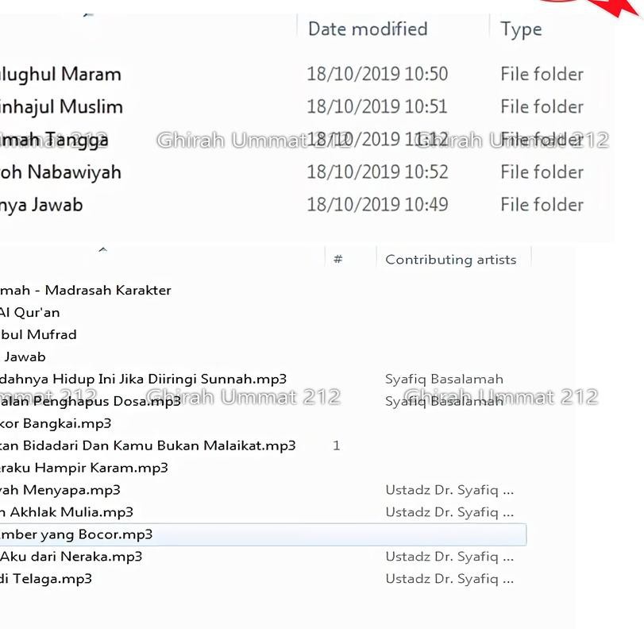The height and width of the screenshot is (644, 644).
Task: Click Syafiq Basalamah artist in the Penghapus Dosa row
Action: tap(444, 401)
